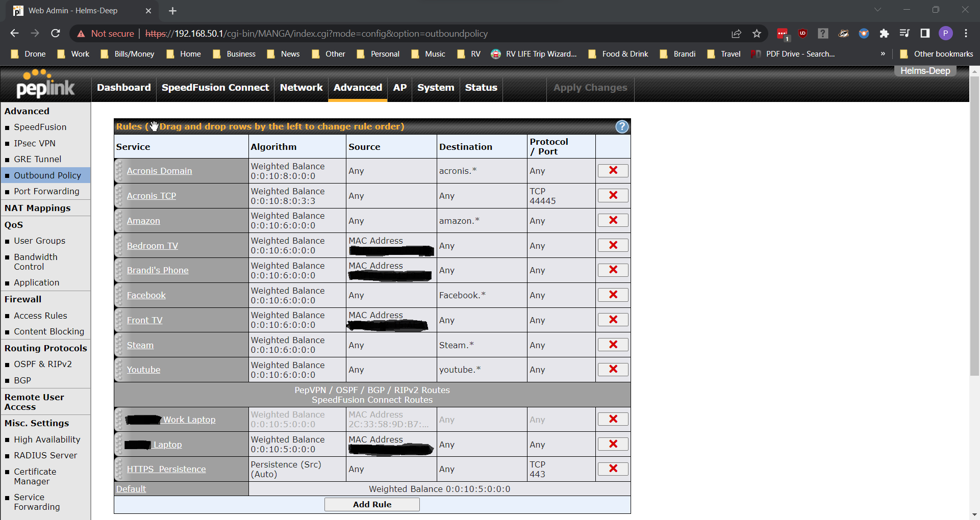
Task: Open the Bills/Money bookmark folder
Action: (134, 54)
